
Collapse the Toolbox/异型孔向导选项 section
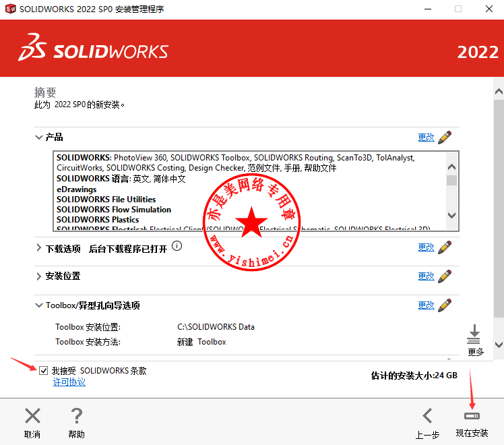39,305
